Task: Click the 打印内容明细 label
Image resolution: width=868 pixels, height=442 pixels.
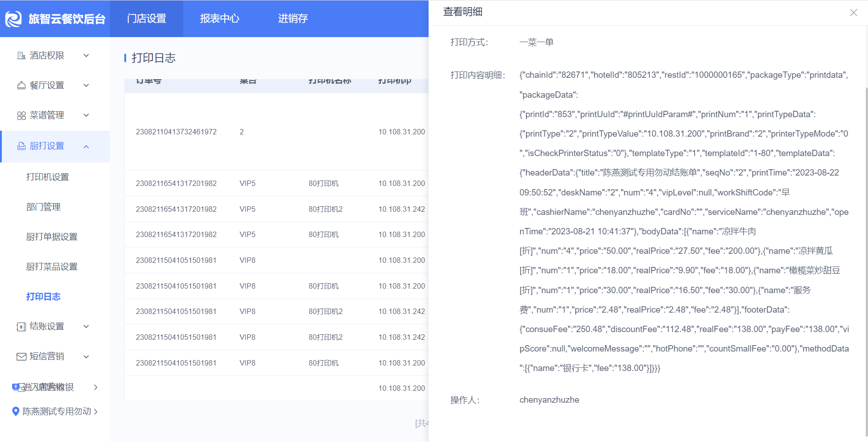Action: (x=478, y=75)
